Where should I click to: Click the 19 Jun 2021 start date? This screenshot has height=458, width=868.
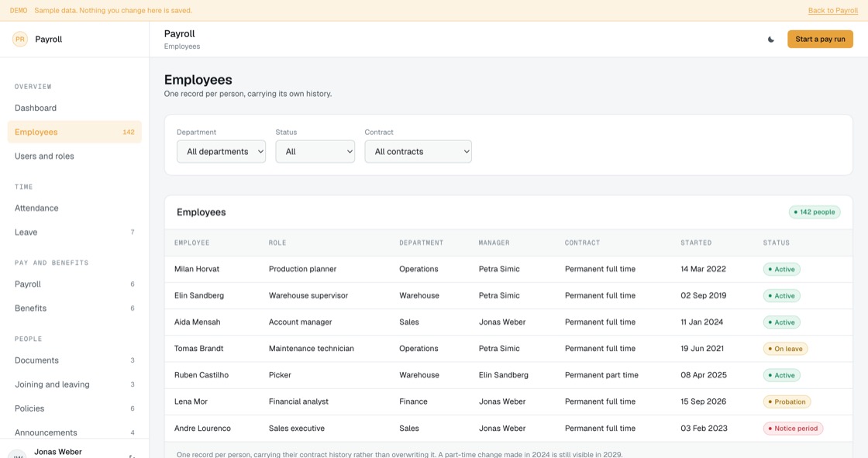(702, 349)
